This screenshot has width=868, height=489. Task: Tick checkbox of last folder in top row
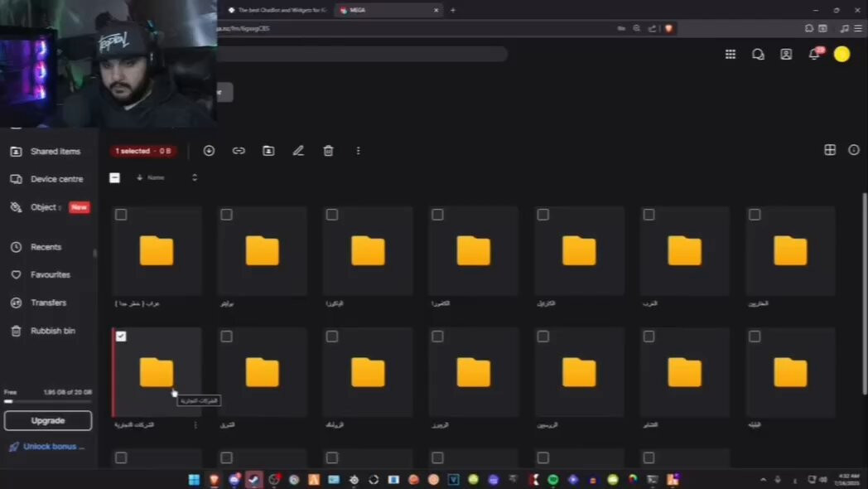tap(755, 215)
